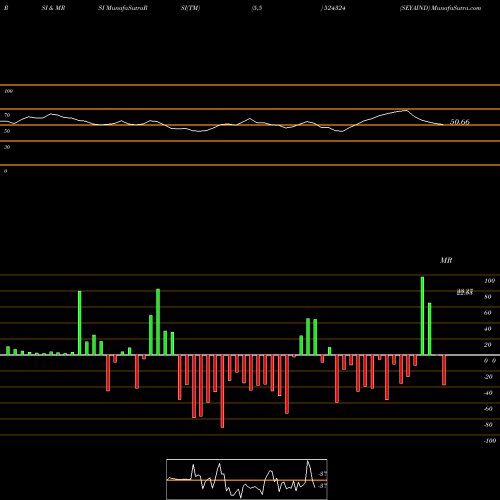The height and width of the screenshot is (500, 500).
Task: Click the RSI line peak near the 70 band
Action: [406, 110]
